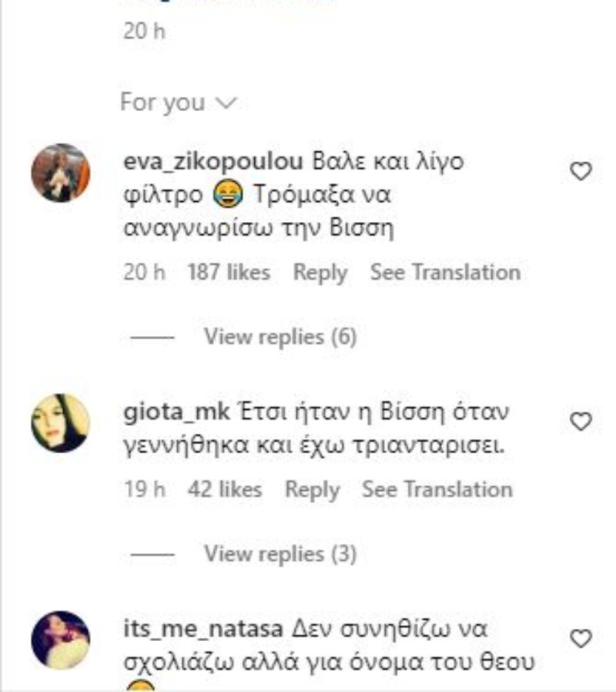616x692 pixels.
Task: Expand View replies (6)
Action: click(x=280, y=338)
